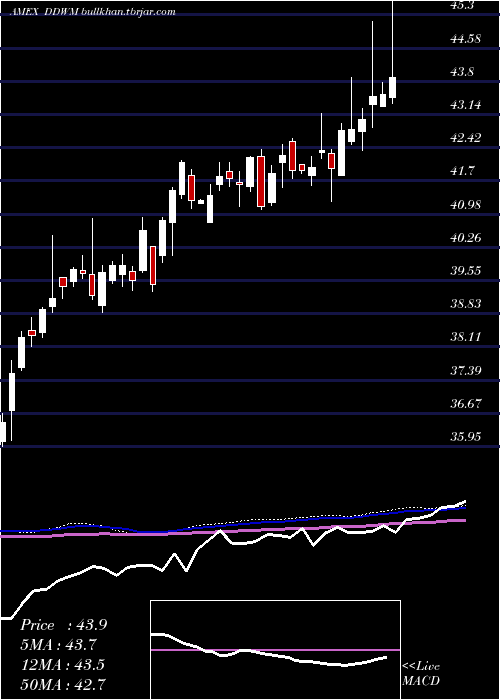Click inside the MACD inset chart
The image size is (500, 700).
point(275,650)
